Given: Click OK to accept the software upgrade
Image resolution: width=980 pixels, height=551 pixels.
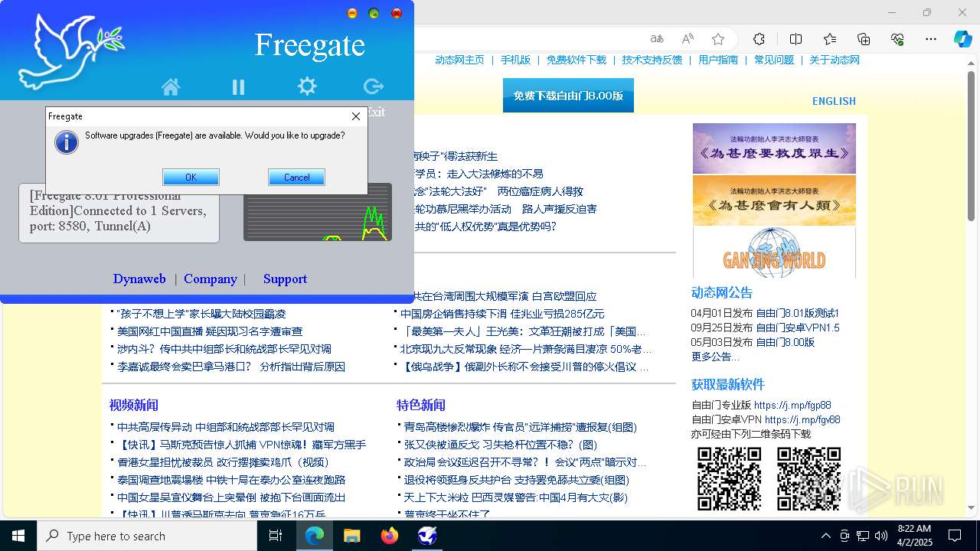Looking at the screenshot, I should pos(191,177).
